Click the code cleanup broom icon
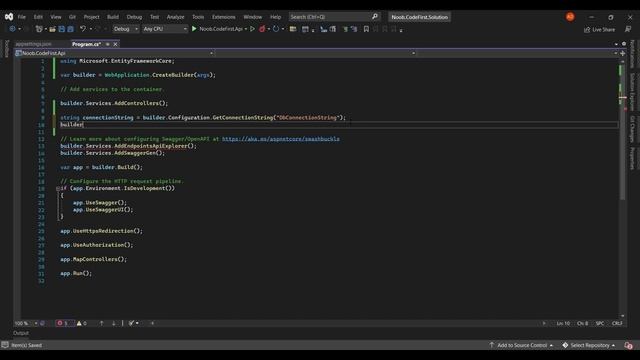 [131, 323]
